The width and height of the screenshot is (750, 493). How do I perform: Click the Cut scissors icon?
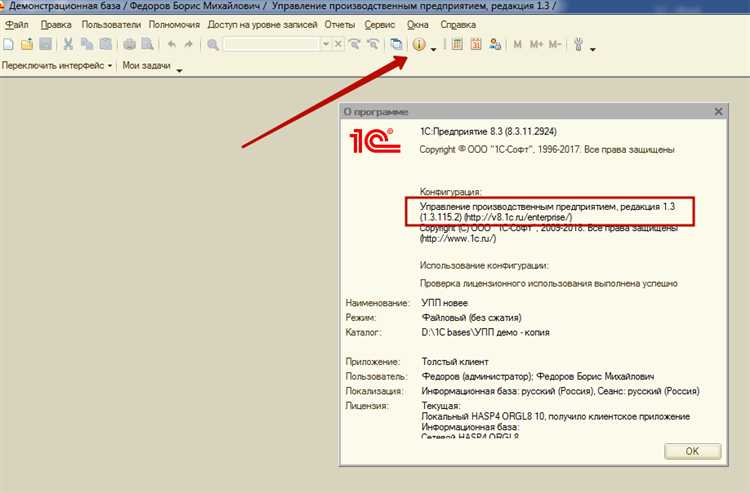click(x=68, y=44)
